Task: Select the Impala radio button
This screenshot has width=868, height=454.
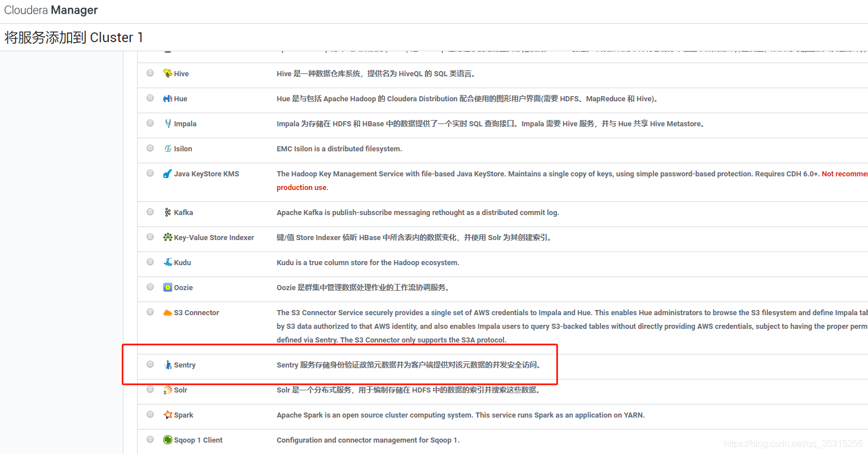Action: click(150, 123)
